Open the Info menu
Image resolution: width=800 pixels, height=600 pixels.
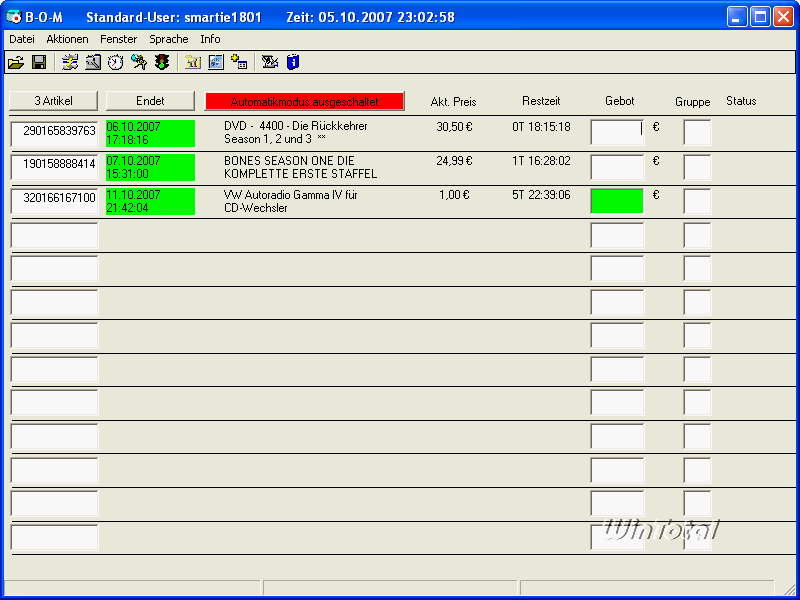click(210, 39)
